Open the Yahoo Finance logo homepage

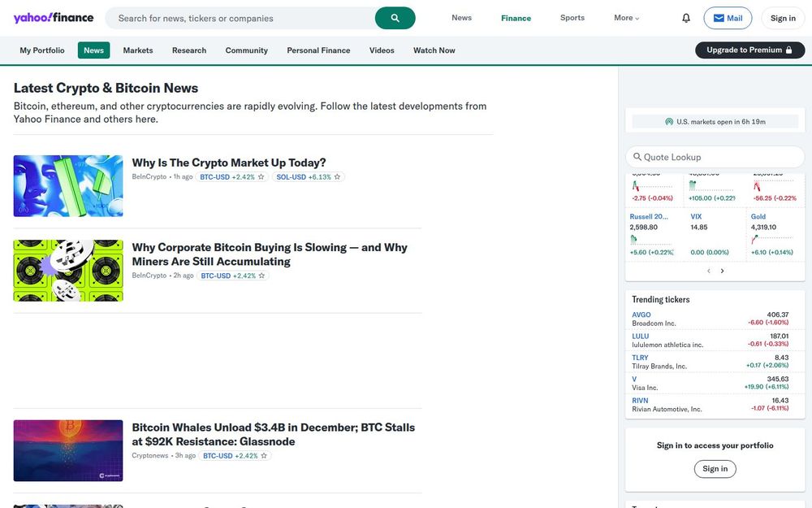tap(54, 18)
